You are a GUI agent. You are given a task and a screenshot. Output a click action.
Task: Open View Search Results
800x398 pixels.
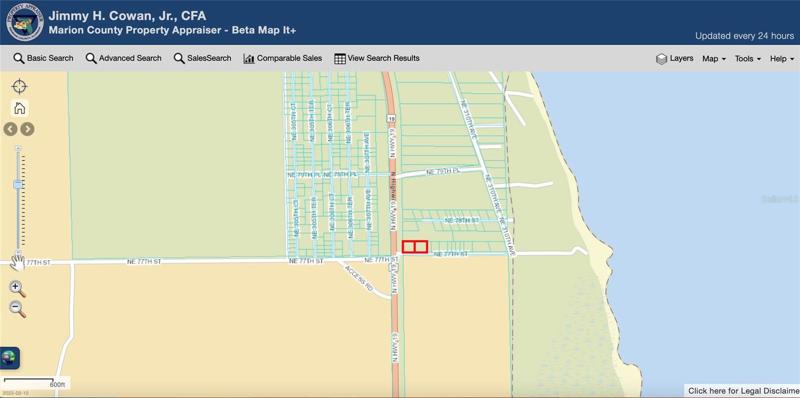[377, 58]
